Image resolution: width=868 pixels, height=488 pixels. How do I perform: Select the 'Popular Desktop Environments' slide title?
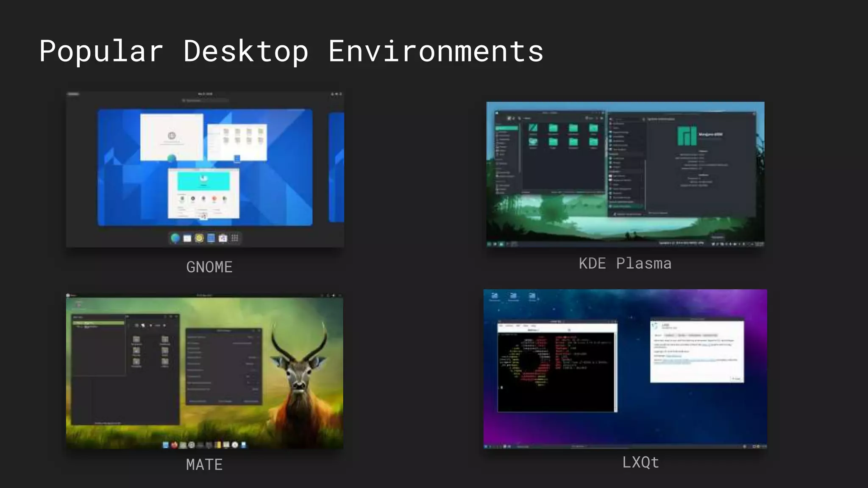tap(291, 52)
